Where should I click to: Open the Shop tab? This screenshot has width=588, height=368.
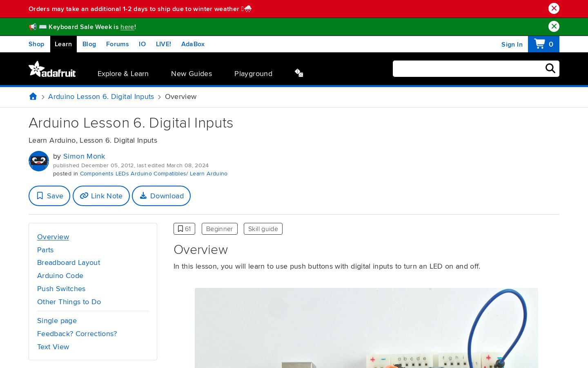(x=36, y=44)
